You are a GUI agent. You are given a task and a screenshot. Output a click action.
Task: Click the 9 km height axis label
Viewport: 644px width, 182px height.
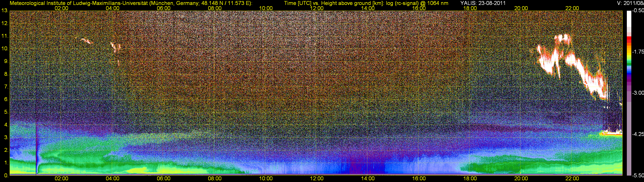pos(6,61)
